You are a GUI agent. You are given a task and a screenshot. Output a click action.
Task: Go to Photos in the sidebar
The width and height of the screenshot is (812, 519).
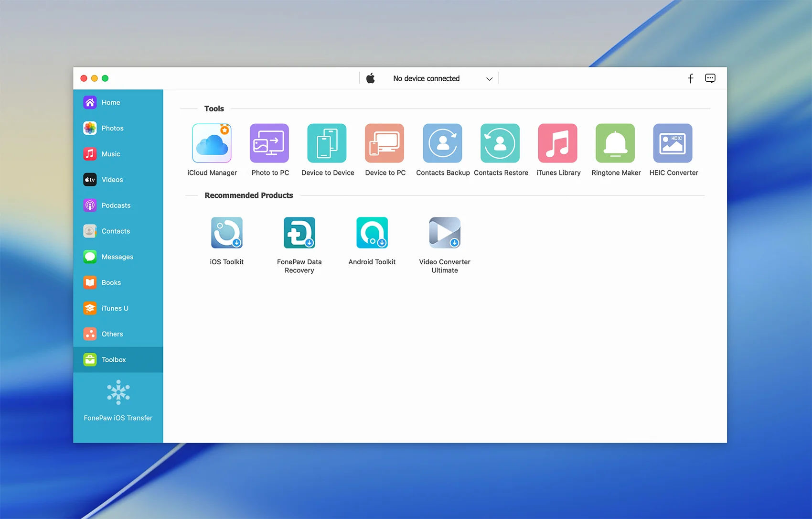click(x=112, y=128)
